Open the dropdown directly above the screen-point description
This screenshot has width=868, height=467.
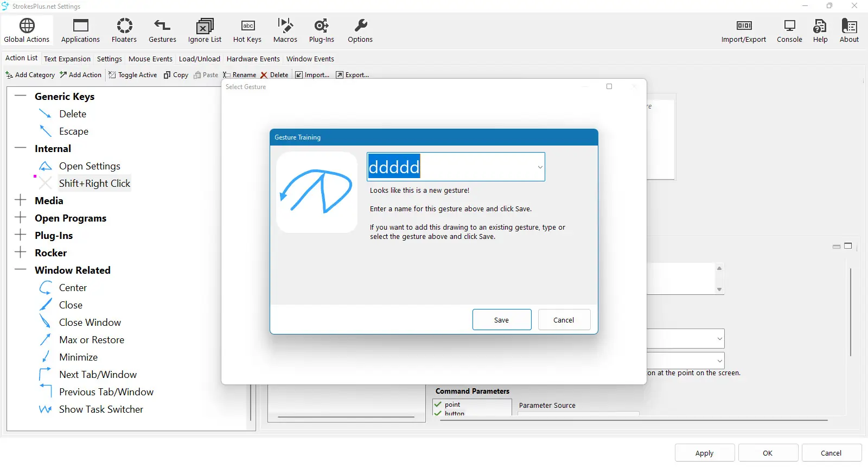tap(719, 361)
